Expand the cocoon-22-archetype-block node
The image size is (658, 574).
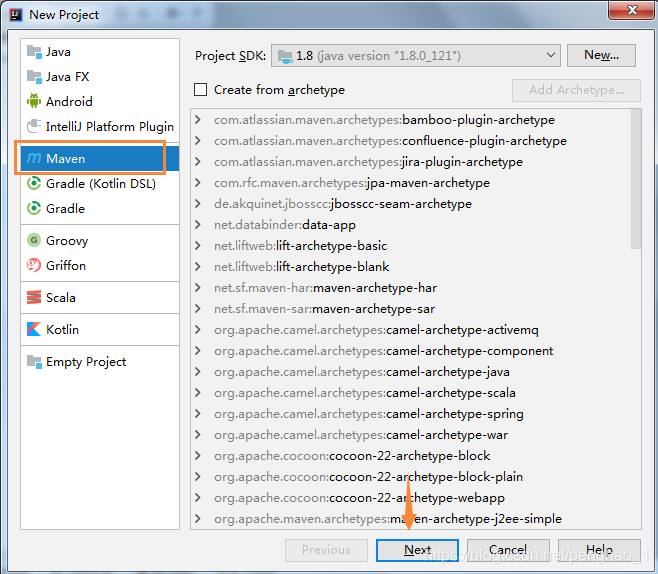tap(198, 455)
